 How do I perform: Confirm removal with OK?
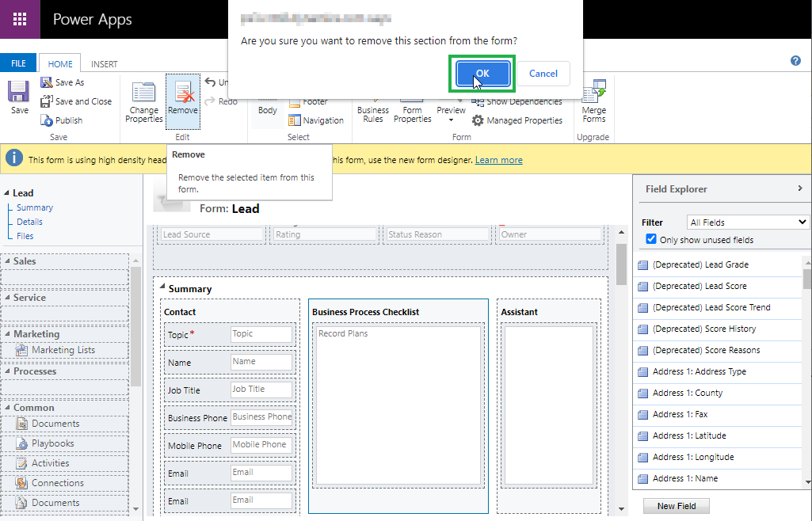tap(482, 74)
